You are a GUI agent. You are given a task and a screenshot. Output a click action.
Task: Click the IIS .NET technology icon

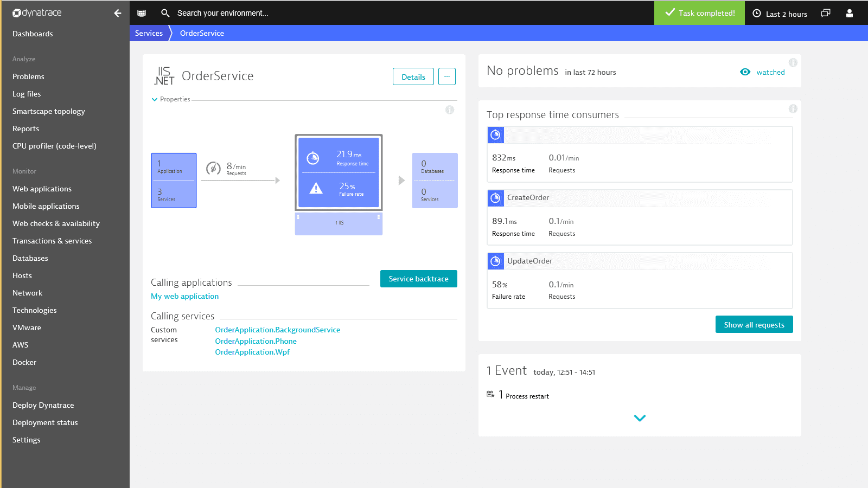click(x=164, y=76)
